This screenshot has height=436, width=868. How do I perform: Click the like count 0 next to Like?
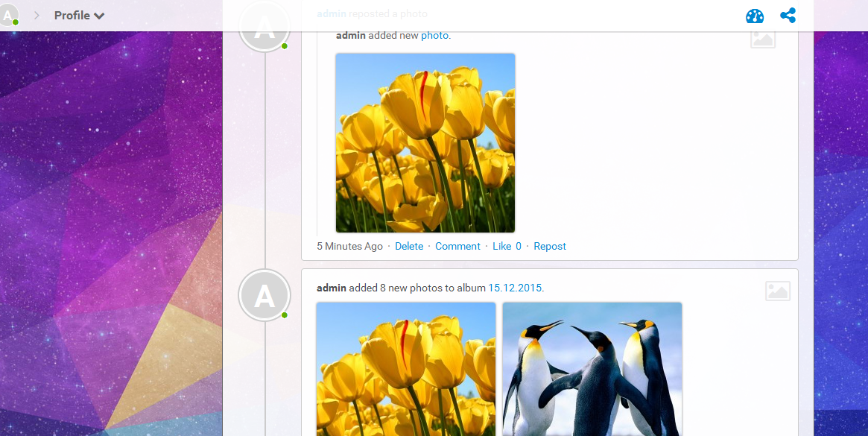(519, 246)
